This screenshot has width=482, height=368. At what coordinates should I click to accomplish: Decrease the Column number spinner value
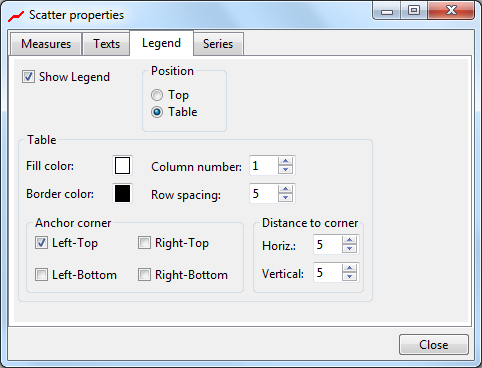pyautogui.click(x=285, y=170)
